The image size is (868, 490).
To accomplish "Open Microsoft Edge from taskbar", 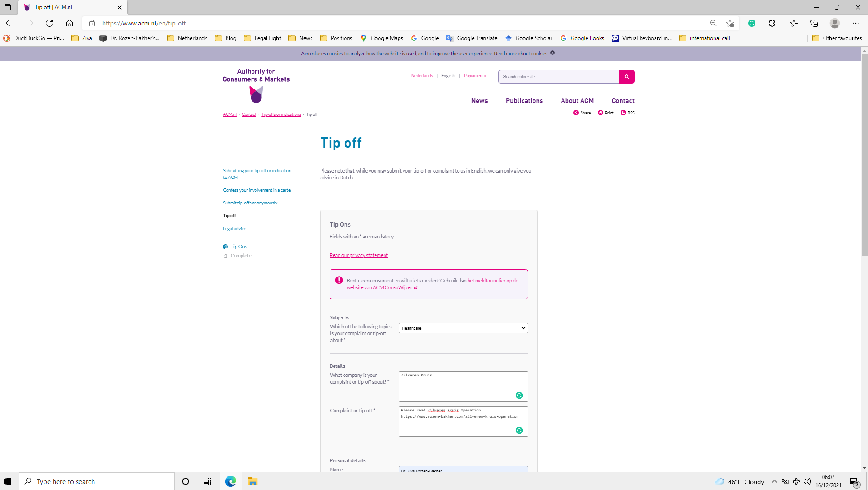I will coord(231,481).
